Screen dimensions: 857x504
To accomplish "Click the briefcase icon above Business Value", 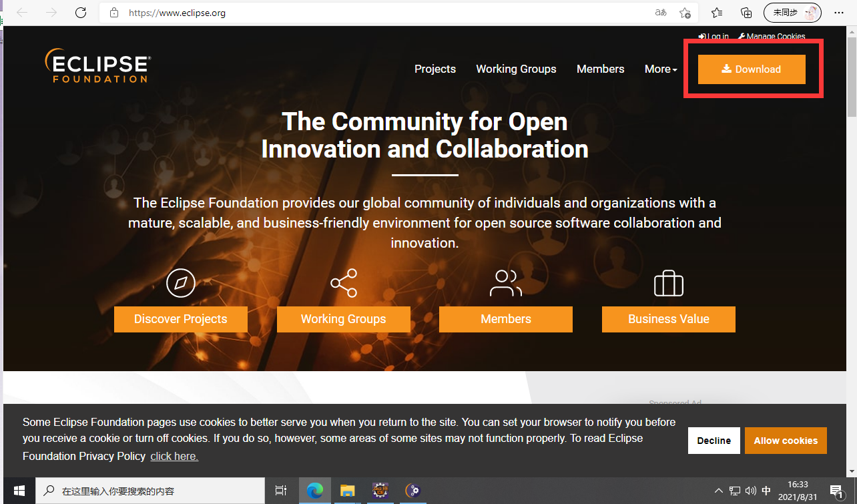I will click(x=669, y=283).
